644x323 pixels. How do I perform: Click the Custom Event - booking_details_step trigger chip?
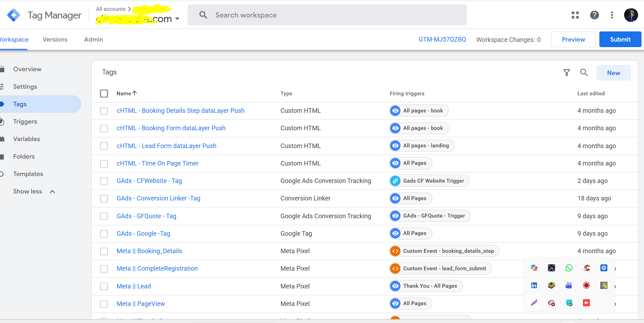coord(444,251)
